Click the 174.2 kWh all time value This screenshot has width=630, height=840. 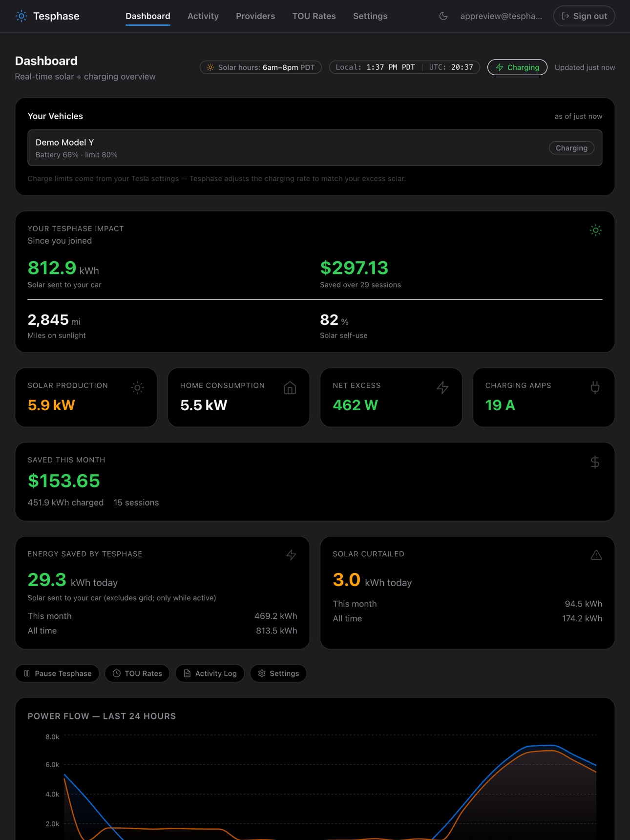[582, 619]
